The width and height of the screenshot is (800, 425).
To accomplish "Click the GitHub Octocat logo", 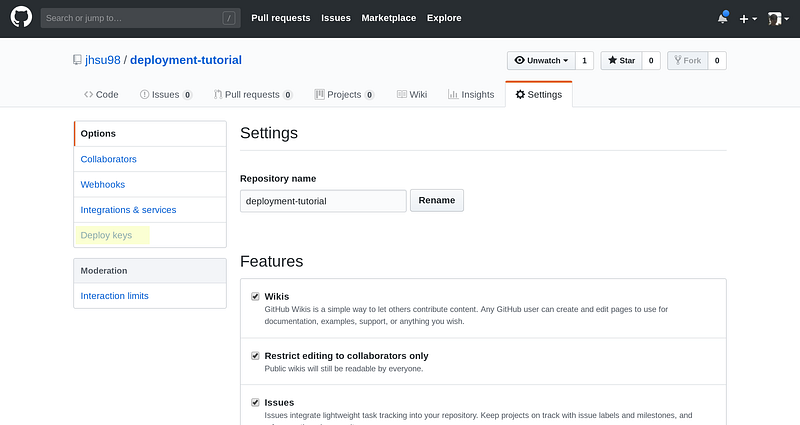I will 21,17.
